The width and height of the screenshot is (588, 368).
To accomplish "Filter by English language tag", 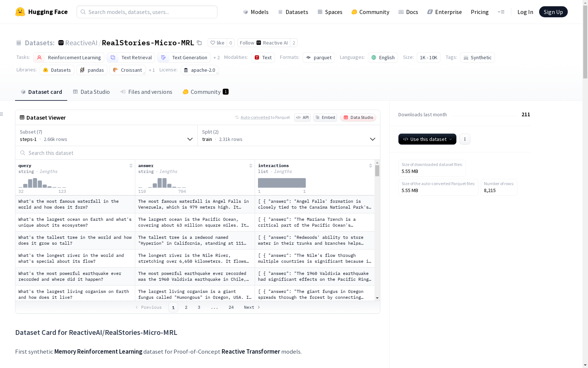I will click(x=383, y=57).
